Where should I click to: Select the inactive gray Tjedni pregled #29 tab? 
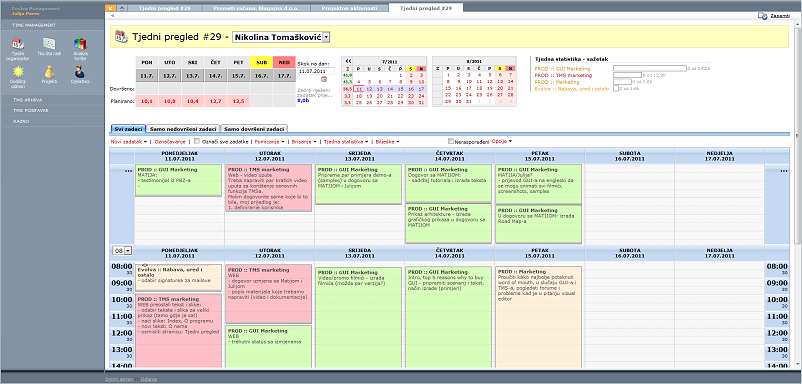coord(165,8)
